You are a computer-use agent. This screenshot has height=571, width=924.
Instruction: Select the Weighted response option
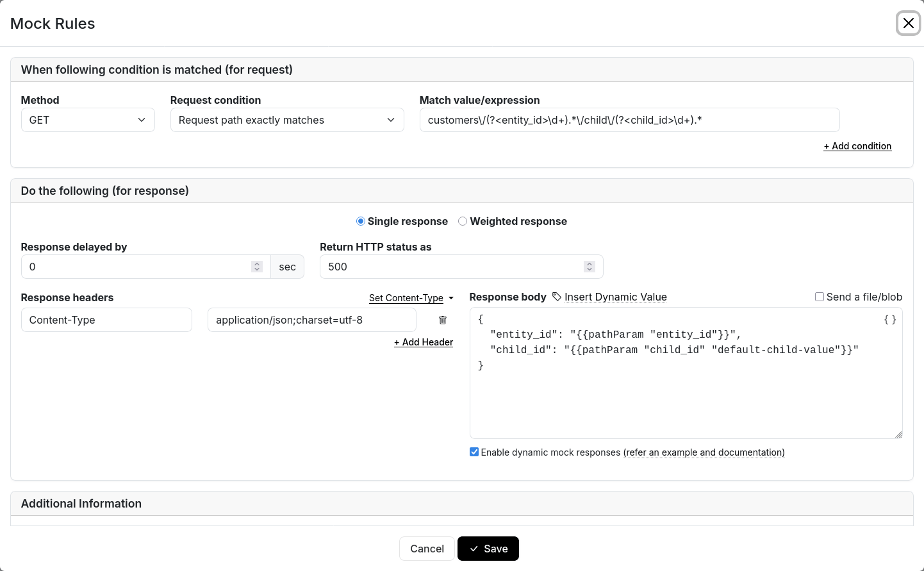[463, 221]
